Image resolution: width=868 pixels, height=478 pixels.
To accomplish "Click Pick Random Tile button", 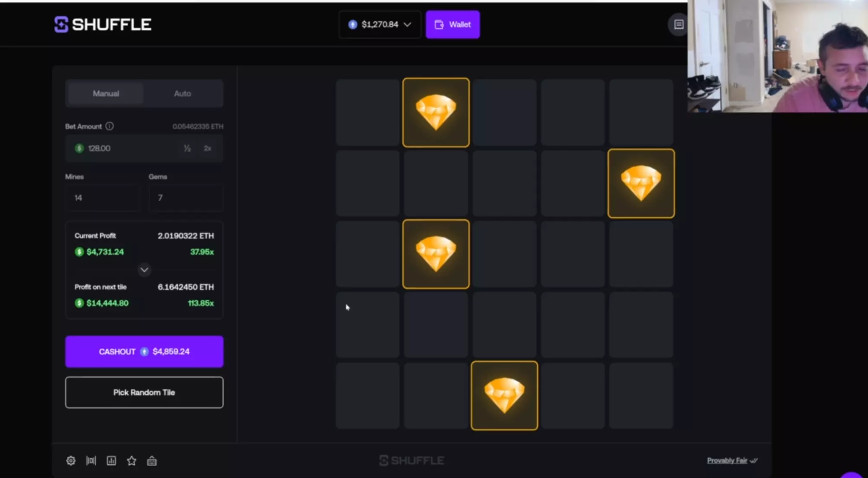I will pos(144,392).
